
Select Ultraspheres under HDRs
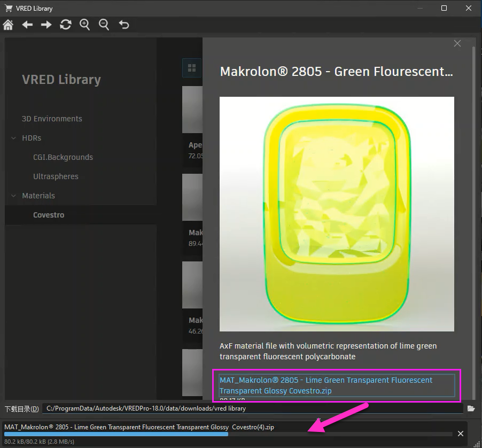pyautogui.click(x=56, y=176)
